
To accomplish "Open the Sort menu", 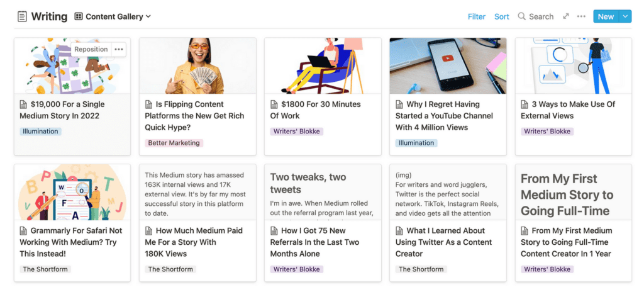I will point(501,16).
